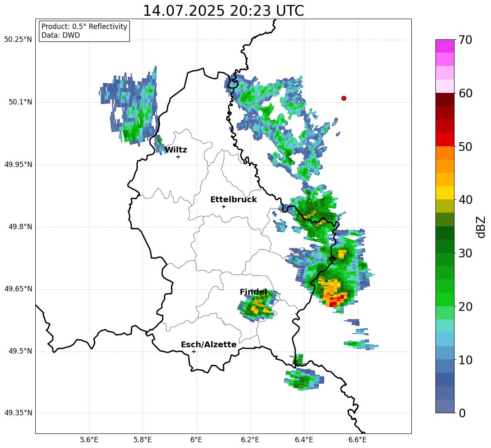This screenshot has width=491, height=448.
Task: Click the 50.25°N latitude label
Action: click(18, 40)
